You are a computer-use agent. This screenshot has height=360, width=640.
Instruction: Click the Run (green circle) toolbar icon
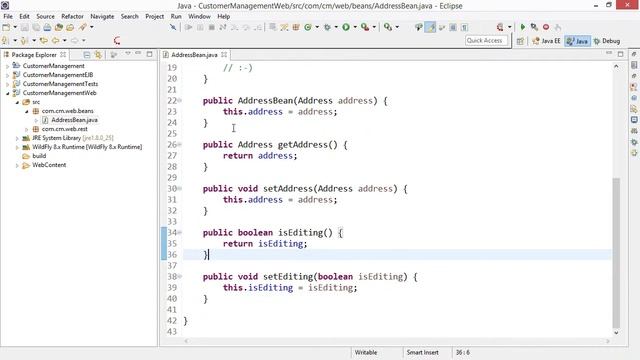(x=346, y=27)
